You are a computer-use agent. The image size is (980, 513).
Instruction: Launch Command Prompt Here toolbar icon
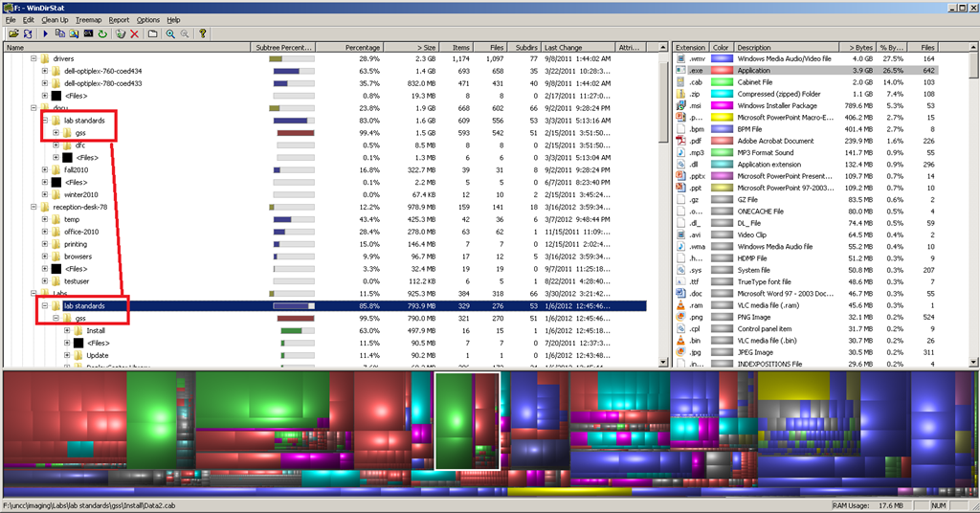tap(88, 33)
